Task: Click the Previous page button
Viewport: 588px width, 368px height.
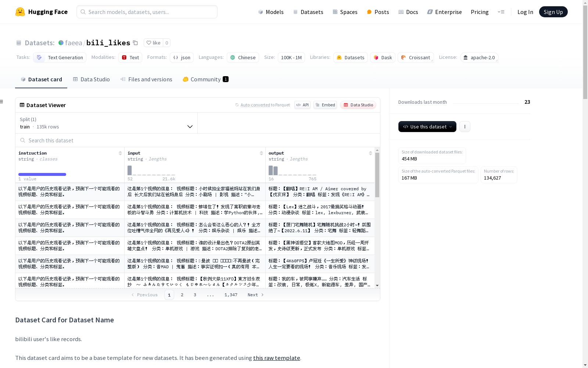Action: 144,295
